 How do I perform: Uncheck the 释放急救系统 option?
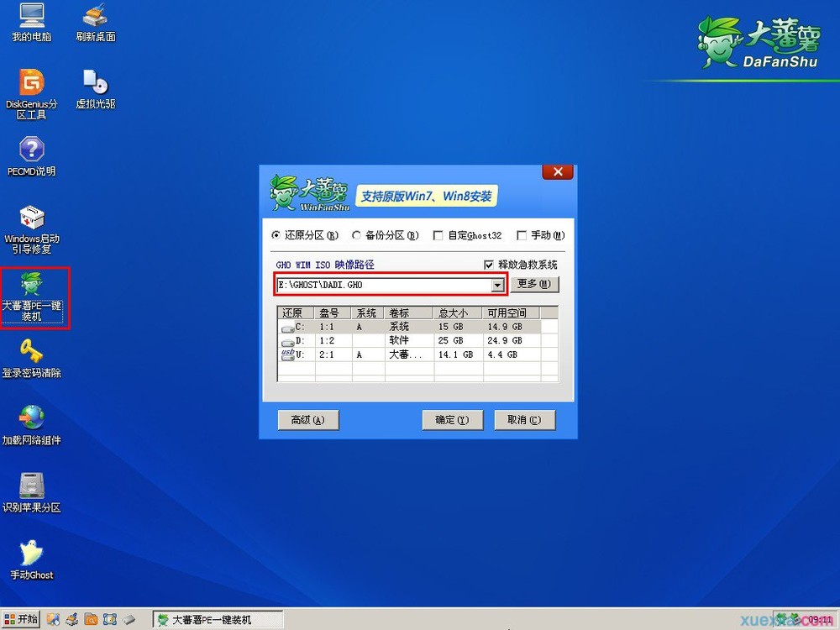[490, 264]
